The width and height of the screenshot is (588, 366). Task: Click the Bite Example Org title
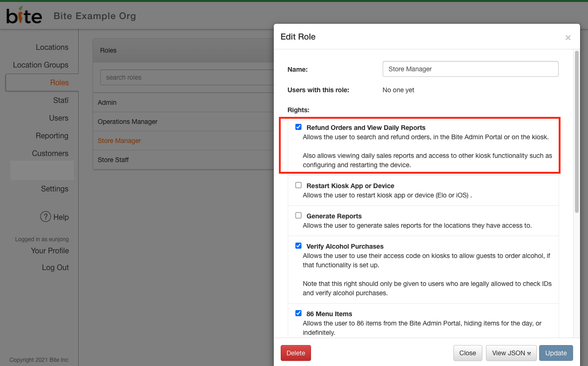(x=95, y=16)
